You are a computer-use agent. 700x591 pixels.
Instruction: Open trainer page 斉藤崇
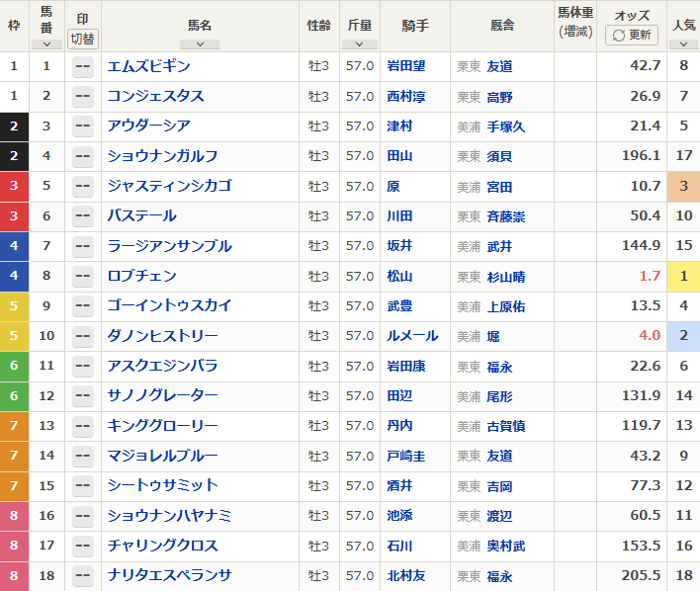coord(506,216)
